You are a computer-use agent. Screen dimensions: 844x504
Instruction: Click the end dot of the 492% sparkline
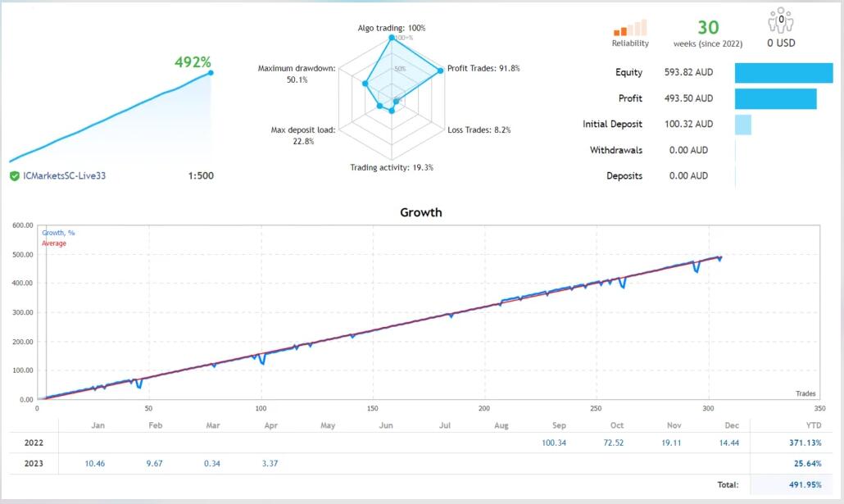click(x=211, y=73)
